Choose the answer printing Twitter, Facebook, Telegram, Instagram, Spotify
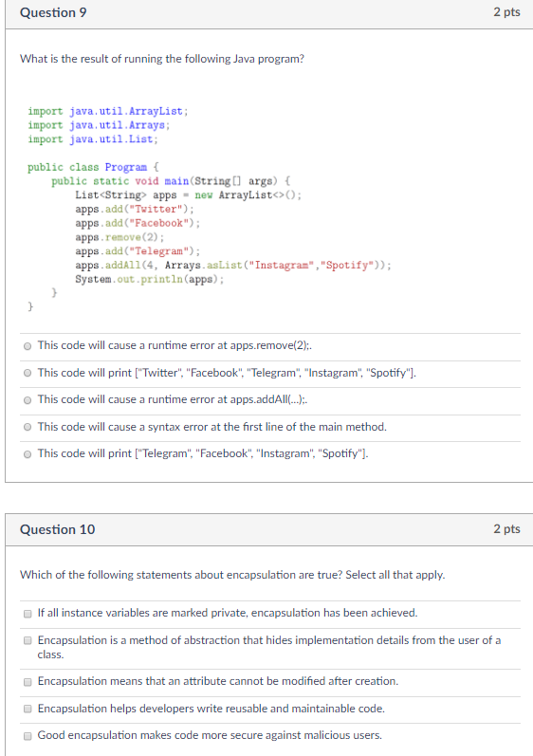The image size is (533, 756). pos(28,373)
